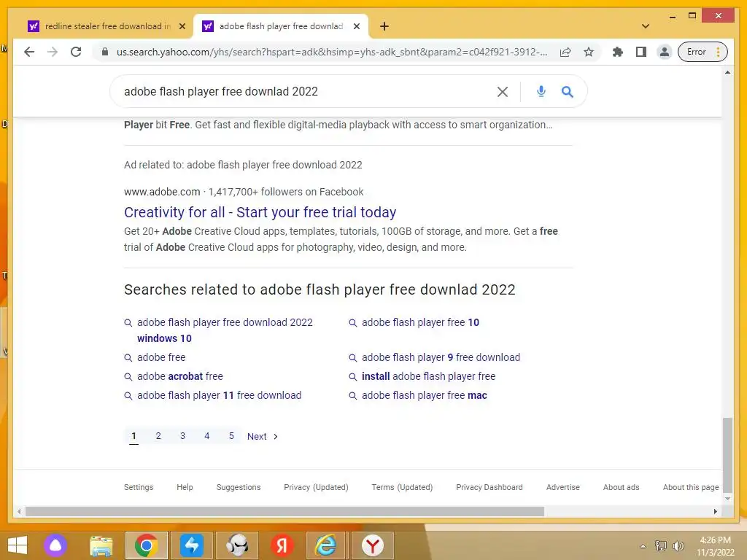747x560 pixels.
Task: Open the Creativity for all ad link
Action: coord(260,212)
